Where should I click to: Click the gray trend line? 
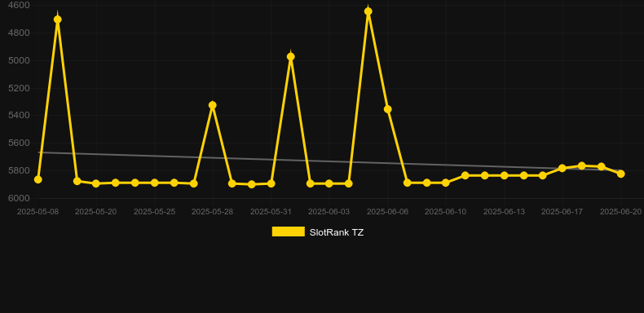pos(329,161)
